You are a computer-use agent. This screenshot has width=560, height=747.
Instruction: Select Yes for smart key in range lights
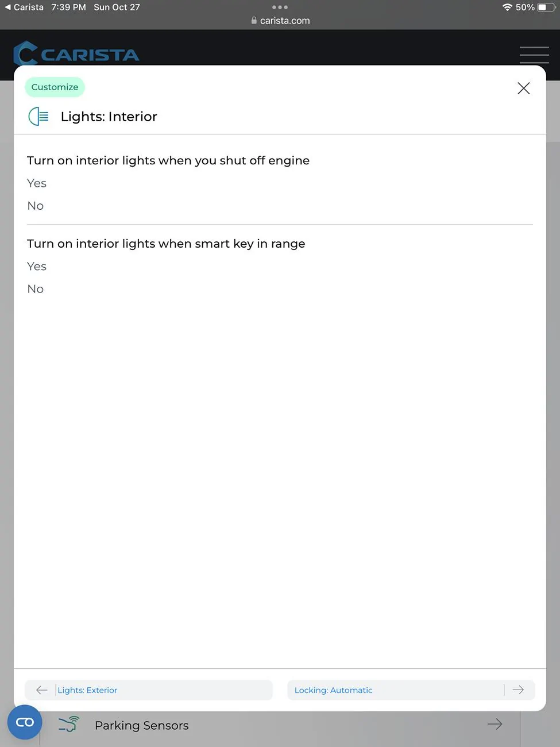click(x=37, y=267)
